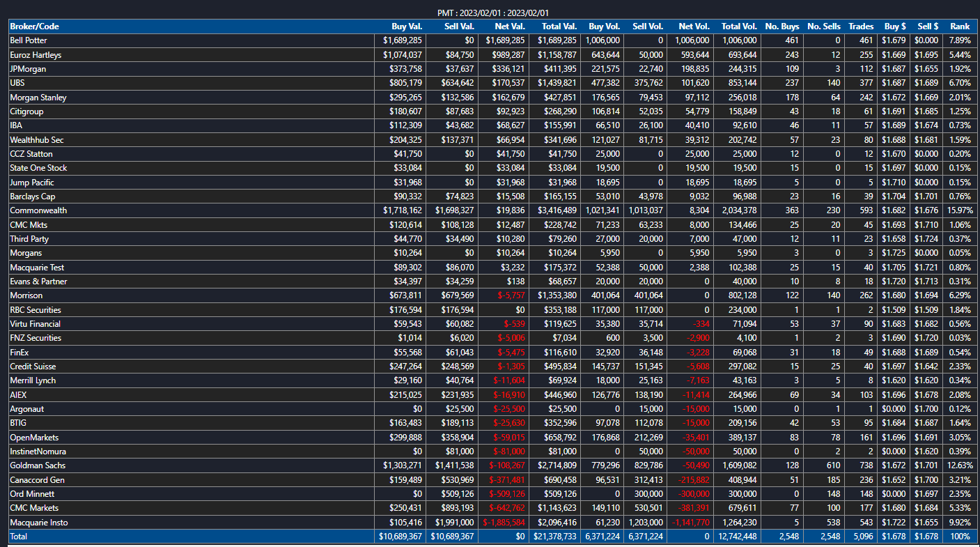Select the Citigroup broker name
The image size is (980, 547).
click(x=27, y=111)
